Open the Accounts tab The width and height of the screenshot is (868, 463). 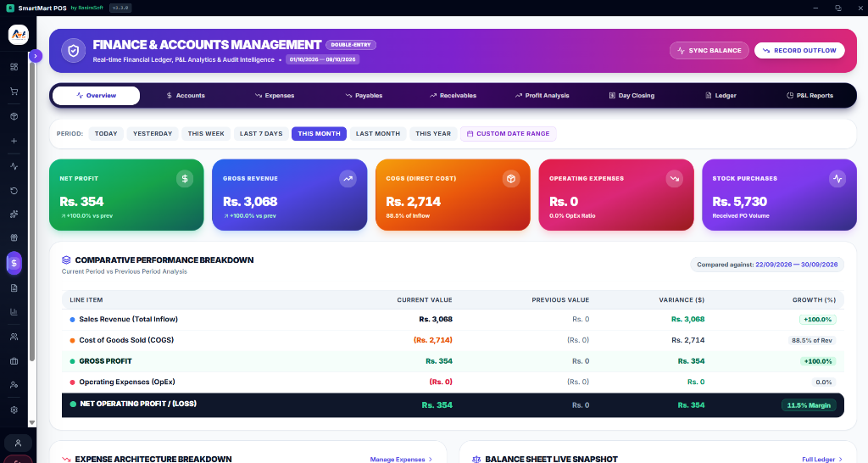(186, 95)
